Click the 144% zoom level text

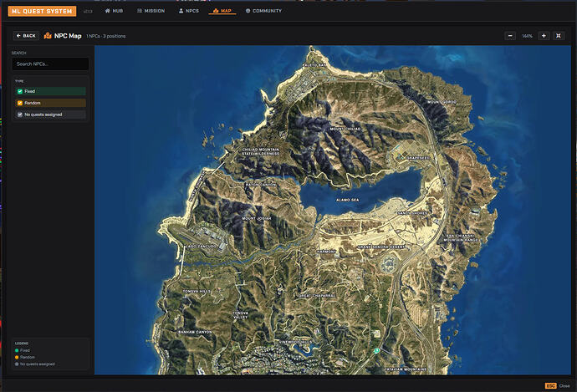click(527, 36)
